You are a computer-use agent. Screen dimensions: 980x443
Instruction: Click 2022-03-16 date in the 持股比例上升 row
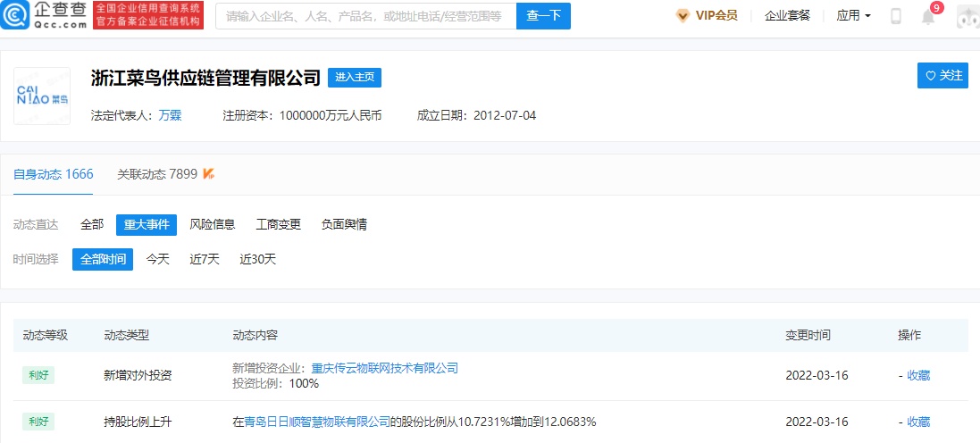click(x=817, y=422)
